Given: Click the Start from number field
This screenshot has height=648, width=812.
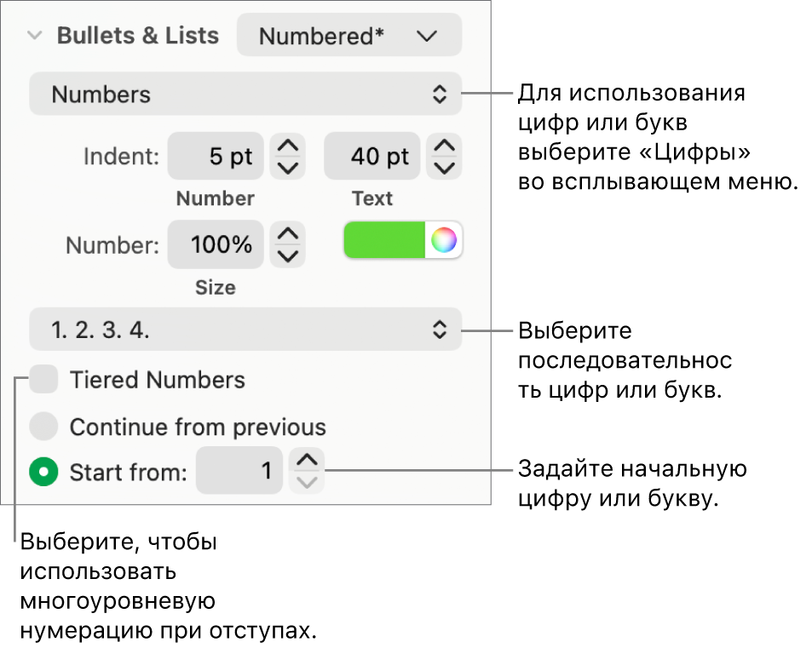Looking at the screenshot, I should (239, 471).
